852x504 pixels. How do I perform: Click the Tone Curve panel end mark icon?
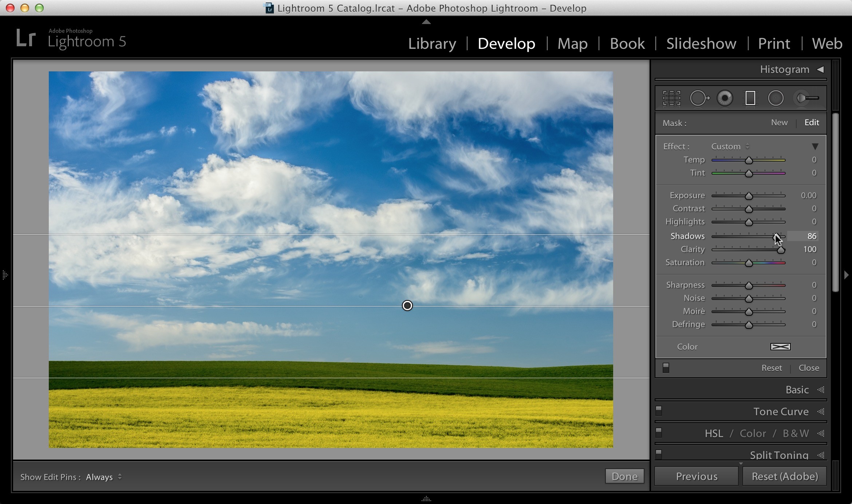tap(821, 412)
